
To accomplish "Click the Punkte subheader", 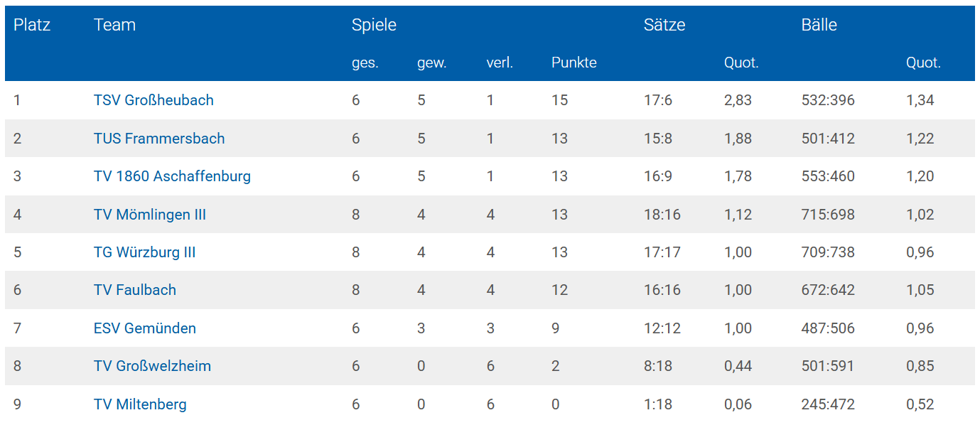I will click(574, 63).
